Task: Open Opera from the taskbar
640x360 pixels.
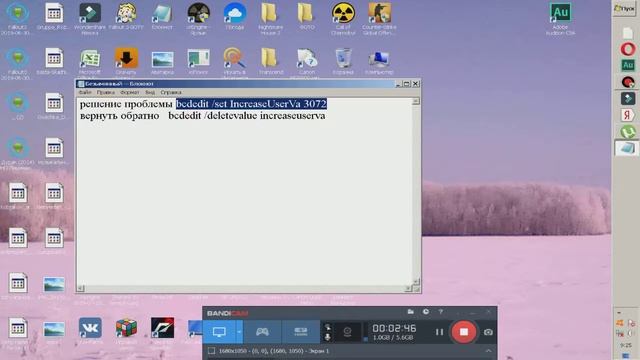Action: click(628, 49)
